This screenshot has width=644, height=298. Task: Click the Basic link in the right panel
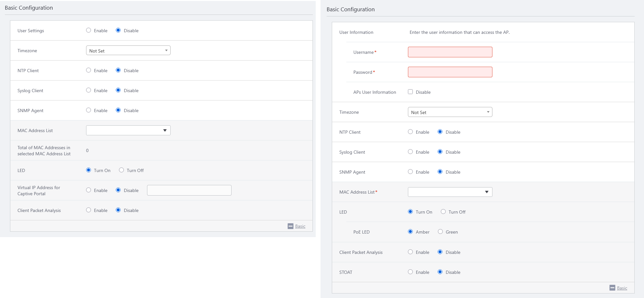click(x=622, y=288)
